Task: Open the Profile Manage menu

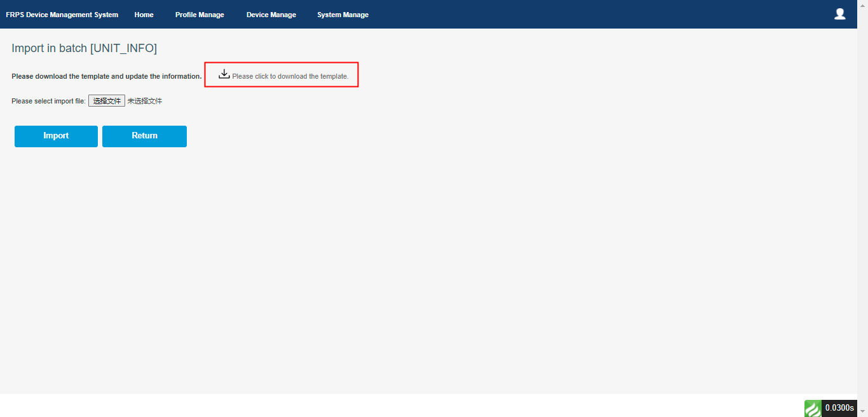Action: (x=200, y=15)
